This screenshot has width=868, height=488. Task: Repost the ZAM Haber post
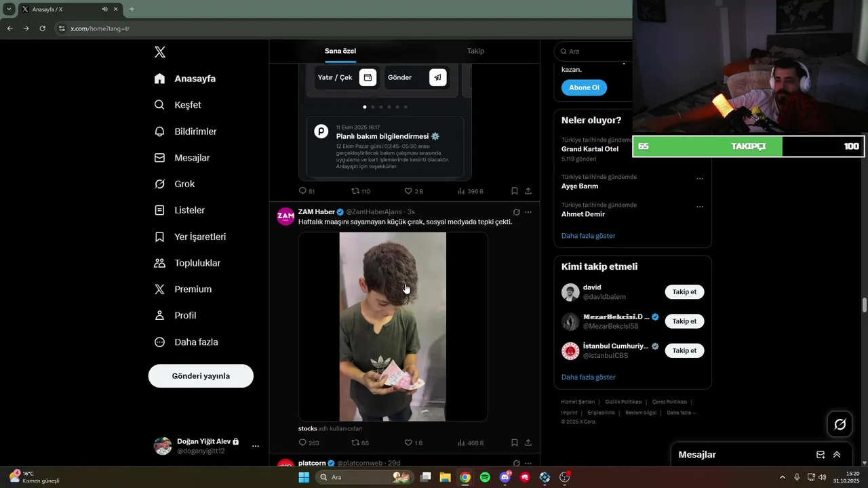tap(355, 443)
